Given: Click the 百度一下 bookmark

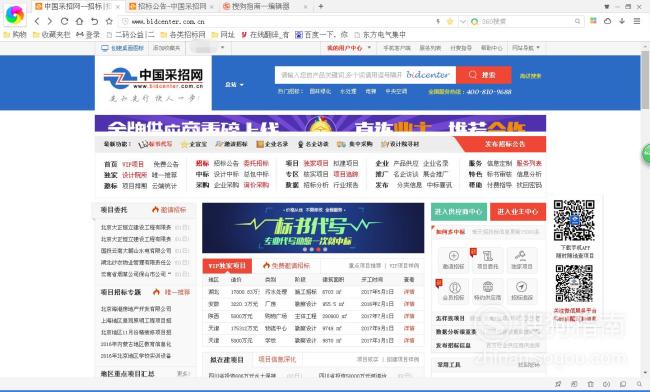Looking at the screenshot, I should [x=322, y=35].
